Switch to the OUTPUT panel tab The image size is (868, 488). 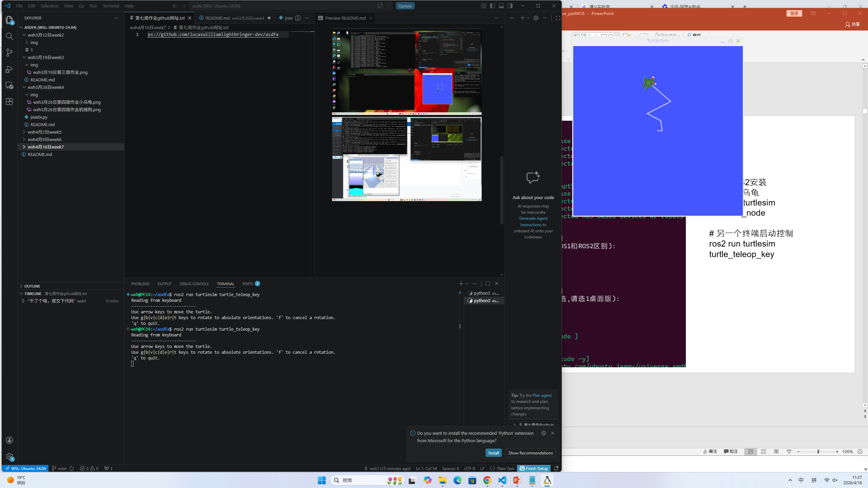point(165,284)
